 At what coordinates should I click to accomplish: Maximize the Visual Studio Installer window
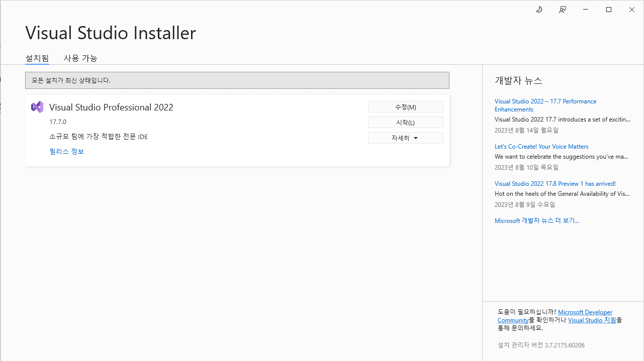[609, 10]
